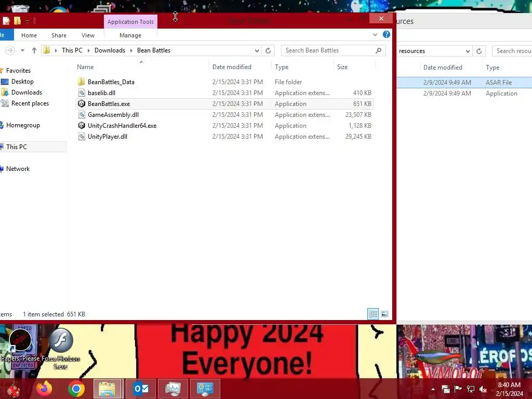
Task: Open the Home ribbon tab
Action: click(x=29, y=35)
